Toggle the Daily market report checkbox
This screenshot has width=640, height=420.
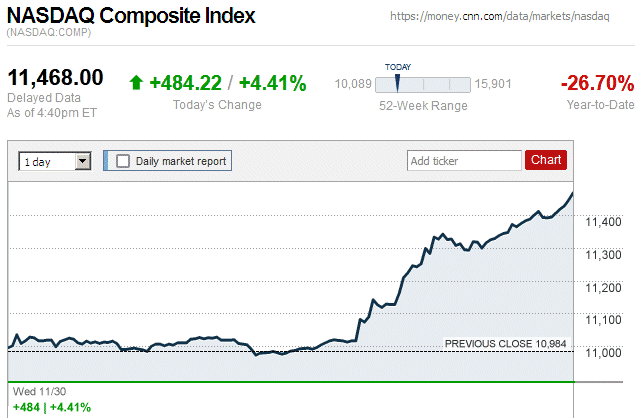pos(123,161)
